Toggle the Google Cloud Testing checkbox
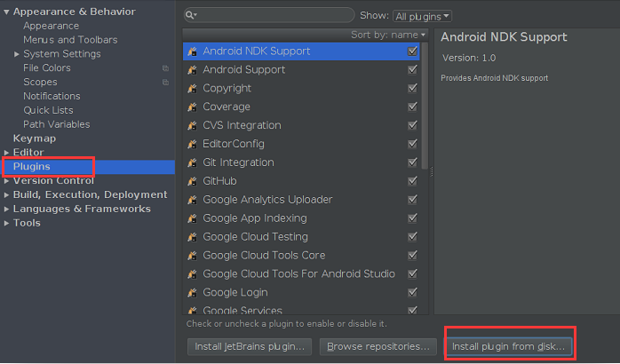 [412, 237]
